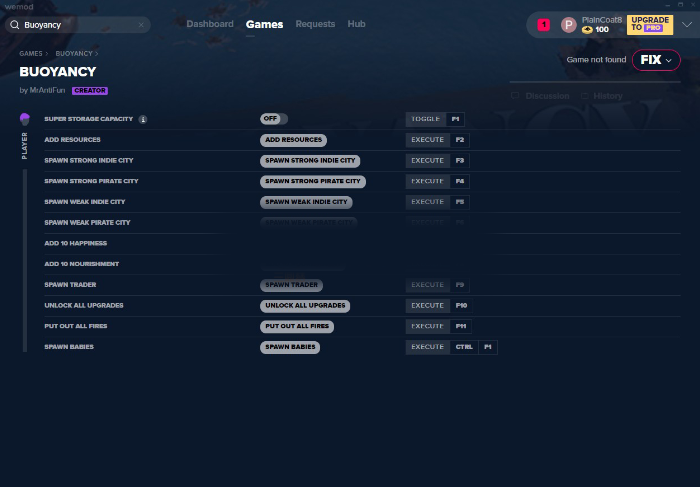Toggle Super Storage Capacity OFF switch
The image size is (700, 487).
coord(273,119)
